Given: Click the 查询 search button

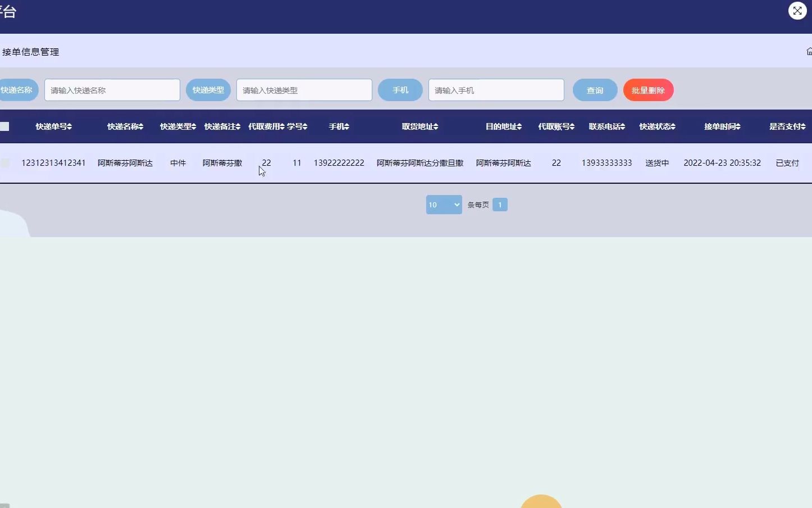Looking at the screenshot, I should pos(595,90).
